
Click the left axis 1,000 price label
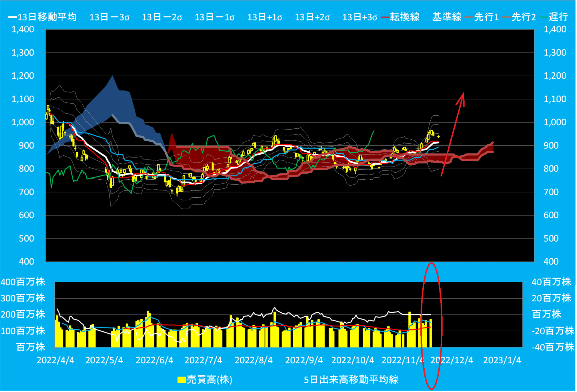point(23,122)
